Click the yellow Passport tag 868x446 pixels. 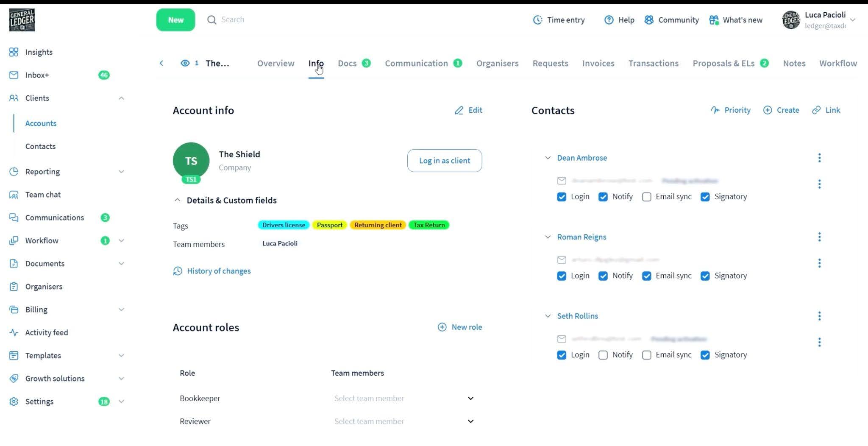(x=330, y=225)
